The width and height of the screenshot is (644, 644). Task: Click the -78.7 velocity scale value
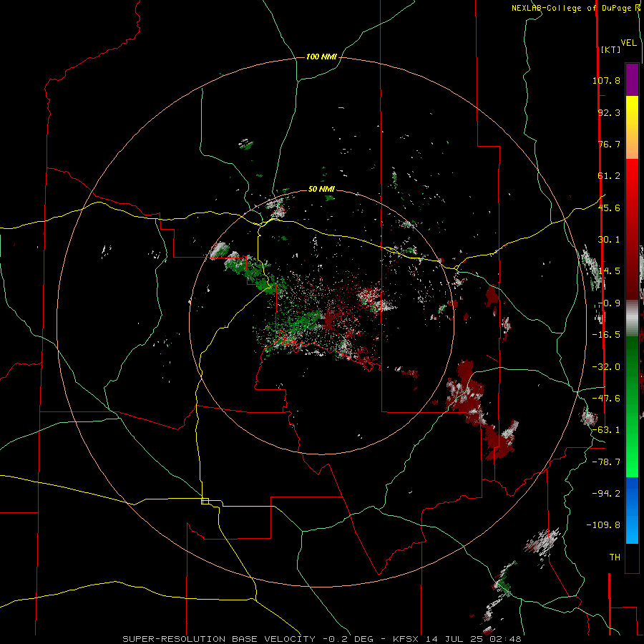pyautogui.click(x=606, y=462)
